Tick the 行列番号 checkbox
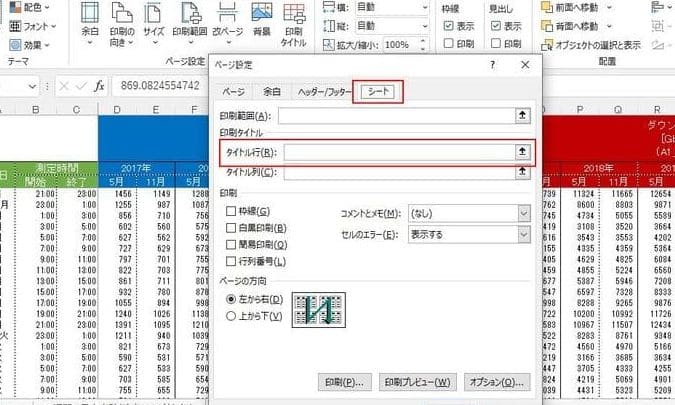 (x=232, y=260)
